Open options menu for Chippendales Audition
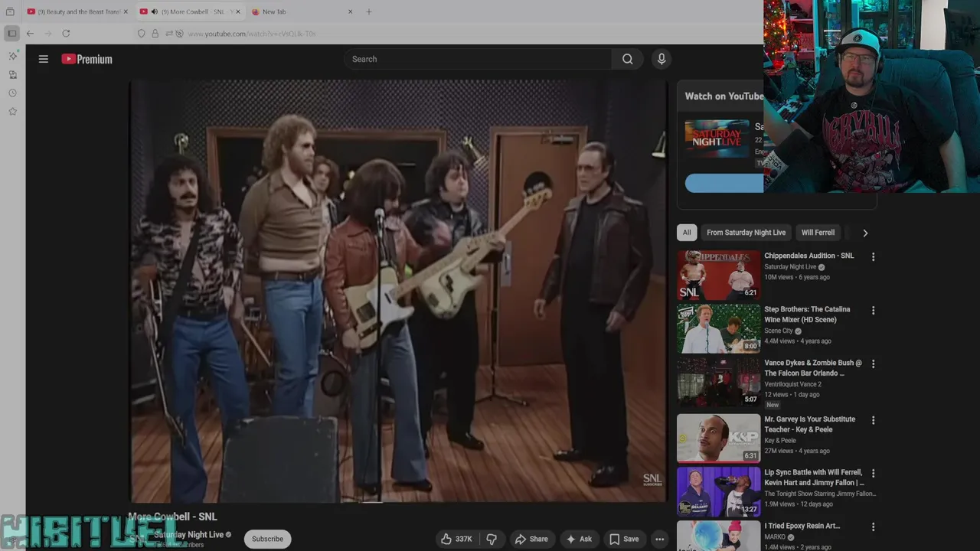 pos(873,257)
